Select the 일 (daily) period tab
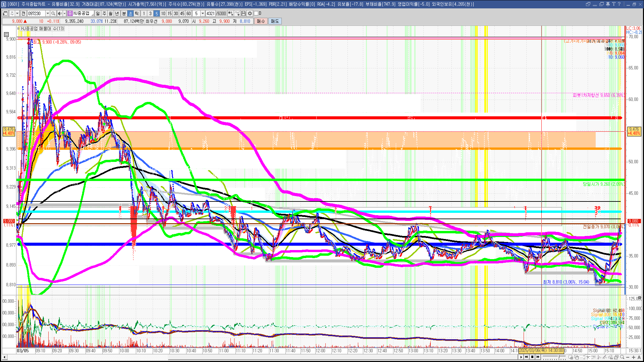This screenshot has height=362, width=644. [98, 13]
